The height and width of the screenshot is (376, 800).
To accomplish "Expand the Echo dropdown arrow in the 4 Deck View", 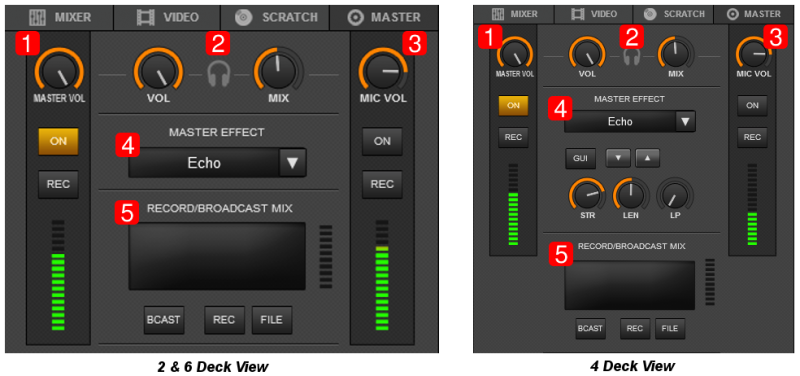I will pyautogui.click(x=685, y=122).
